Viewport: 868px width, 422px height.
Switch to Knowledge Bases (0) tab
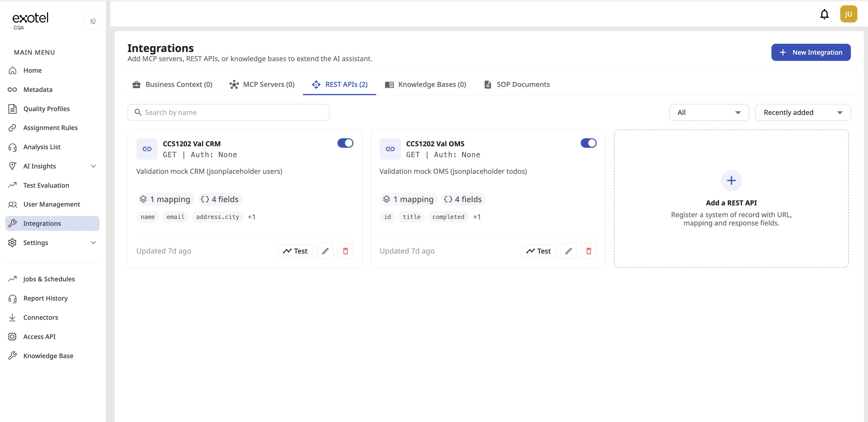pyautogui.click(x=425, y=84)
